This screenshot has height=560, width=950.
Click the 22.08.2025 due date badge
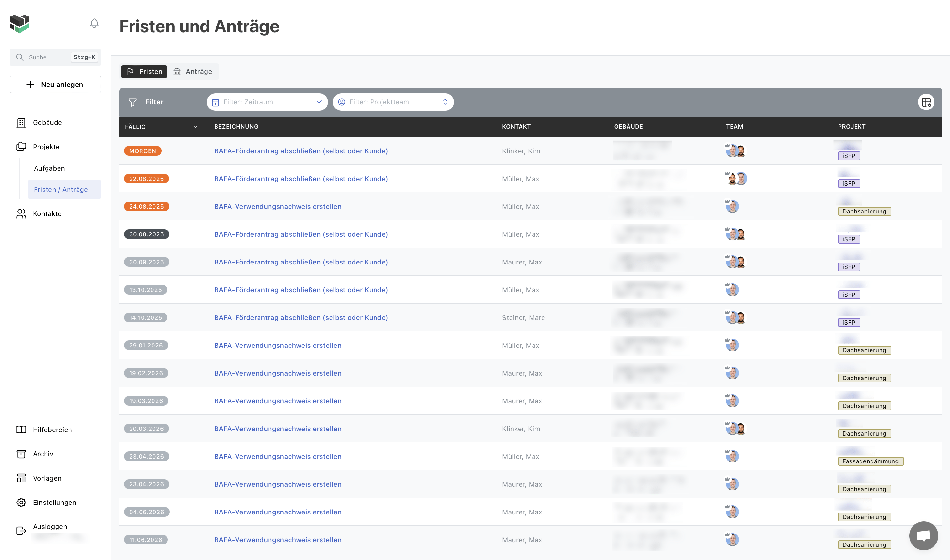coord(146,179)
